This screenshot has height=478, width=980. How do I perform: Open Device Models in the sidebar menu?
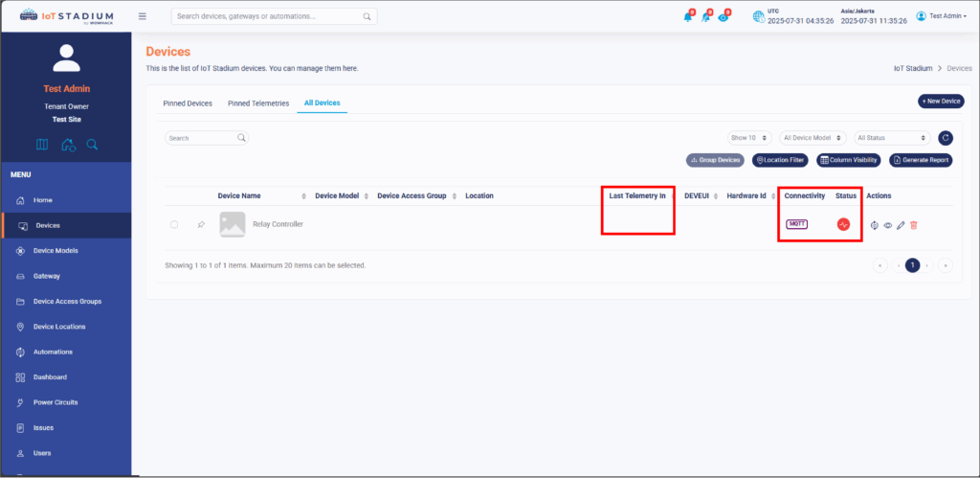click(x=56, y=251)
